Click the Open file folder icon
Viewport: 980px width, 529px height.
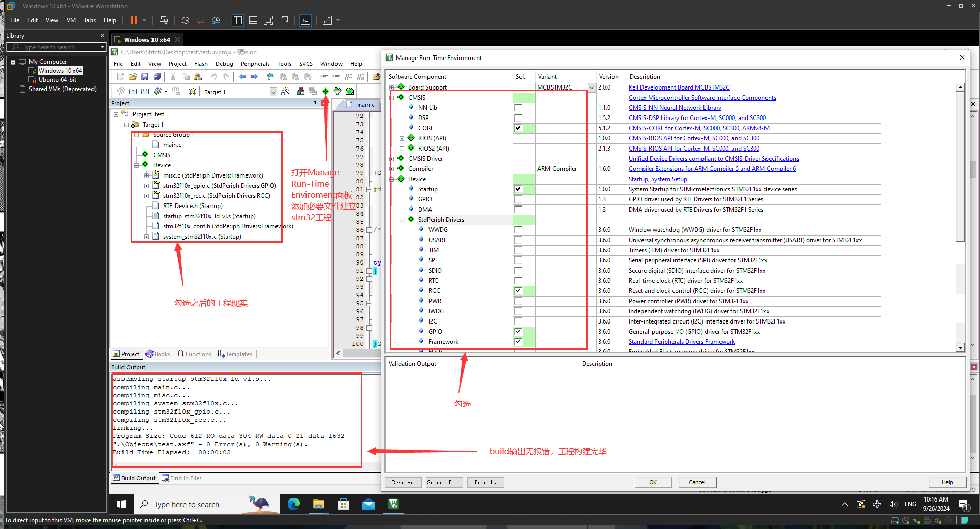133,77
